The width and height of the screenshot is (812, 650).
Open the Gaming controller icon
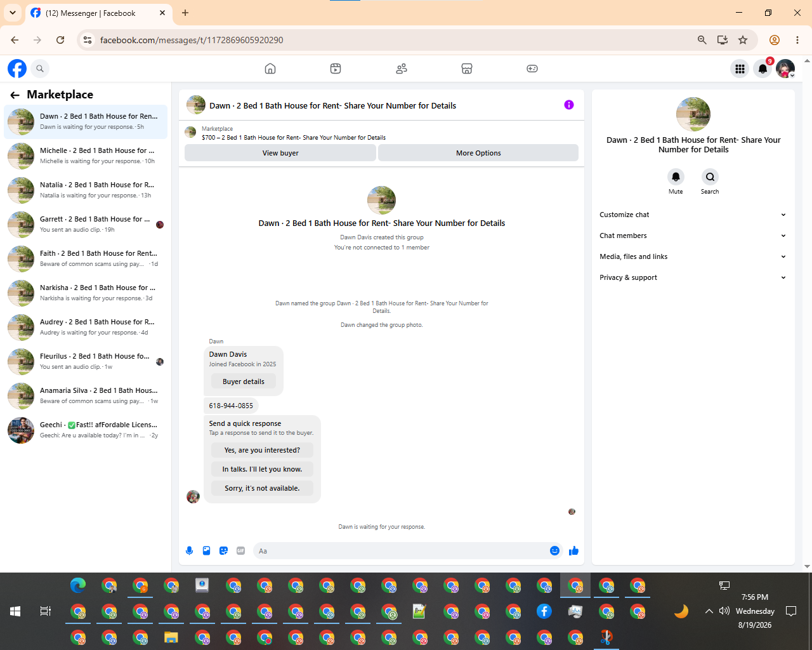click(532, 69)
